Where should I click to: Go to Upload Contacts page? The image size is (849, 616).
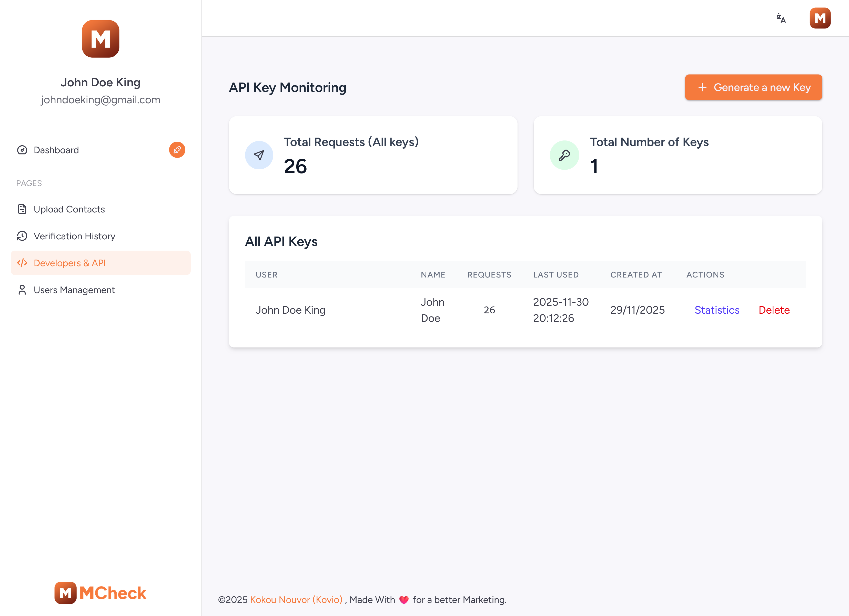69,209
